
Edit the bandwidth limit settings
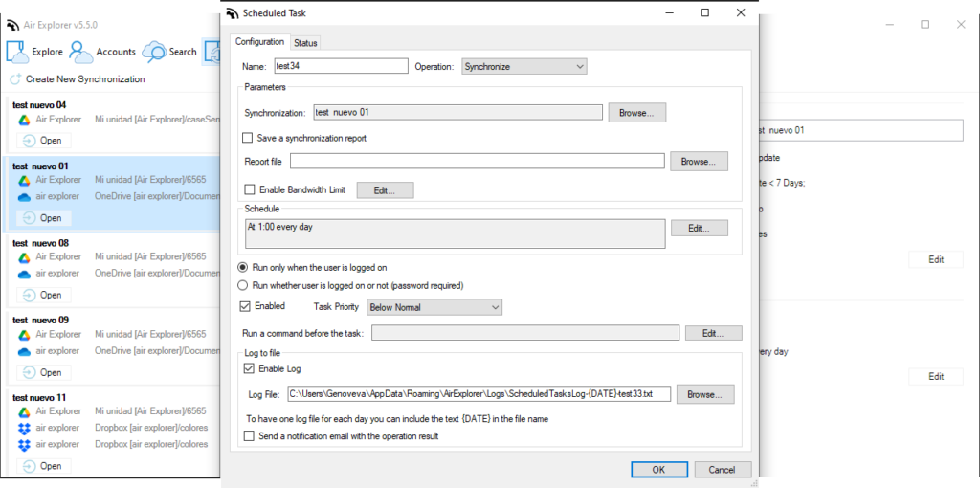click(x=385, y=190)
